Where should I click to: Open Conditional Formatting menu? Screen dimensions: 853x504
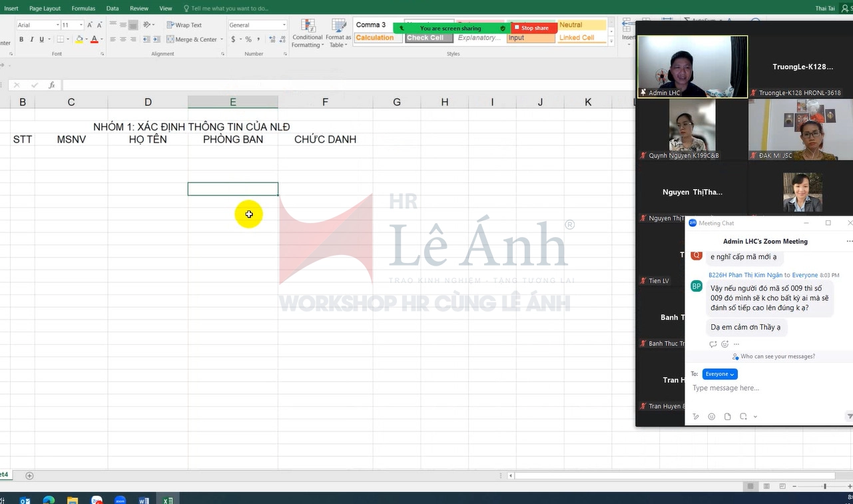point(308,33)
